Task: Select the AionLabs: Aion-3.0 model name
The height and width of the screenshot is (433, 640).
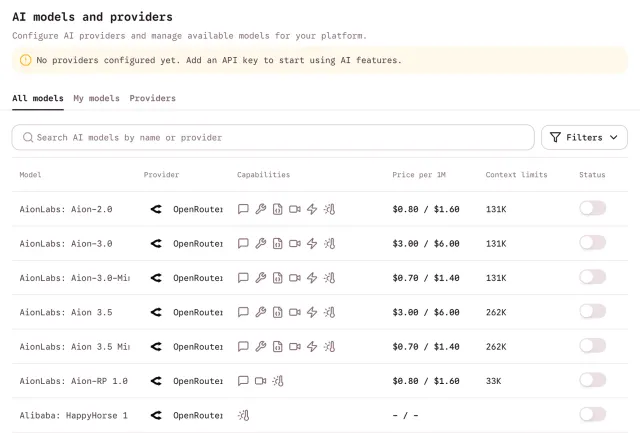Action: click(66, 244)
